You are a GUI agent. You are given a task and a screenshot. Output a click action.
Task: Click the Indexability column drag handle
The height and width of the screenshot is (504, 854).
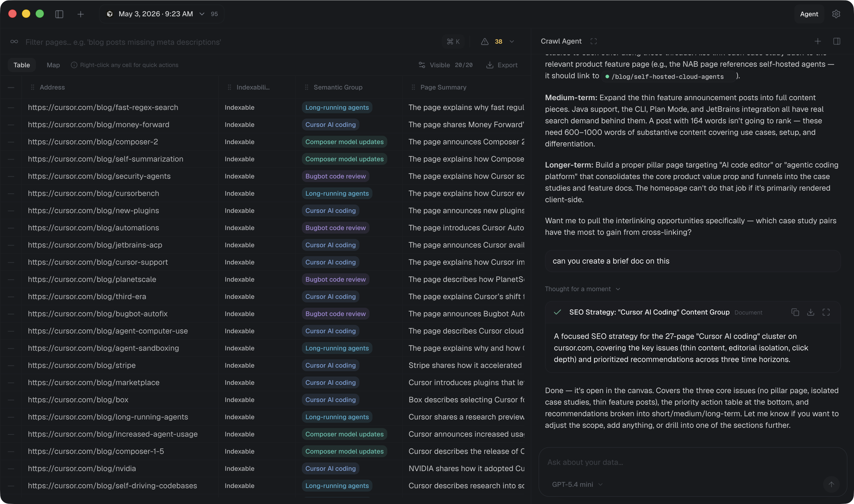230,87
